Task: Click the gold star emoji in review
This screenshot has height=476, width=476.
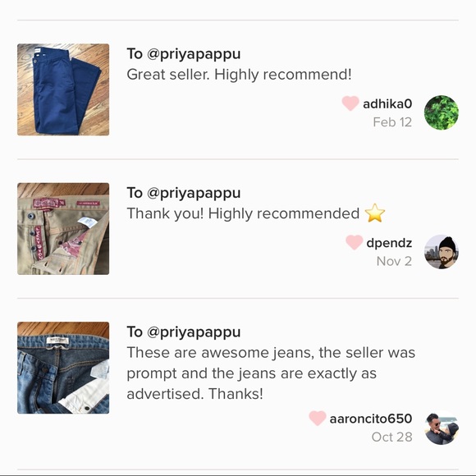Action: (x=375, y=213)
